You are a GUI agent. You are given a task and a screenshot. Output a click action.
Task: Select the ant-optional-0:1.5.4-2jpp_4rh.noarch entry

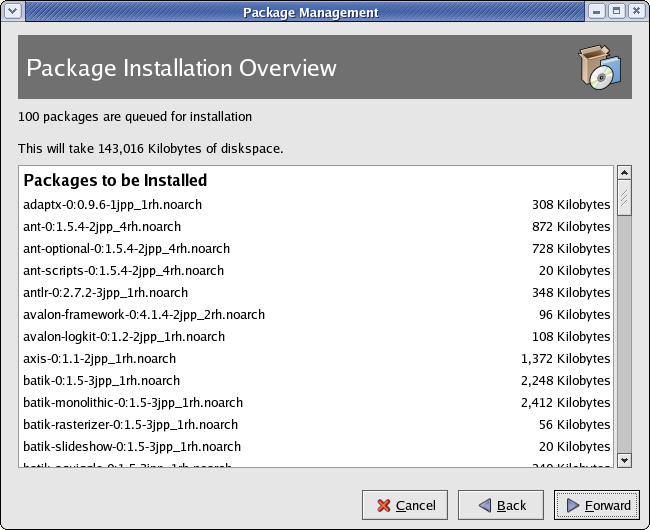pyautogui.click(x=126, y=249)
